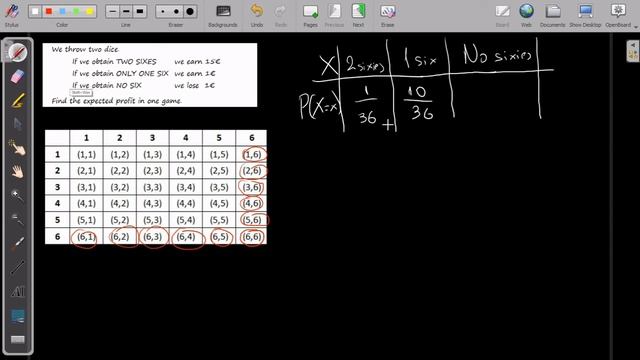Viewport: 640px width, 360px height.
Task: Select the Highlighter tool
Action: (x=18, y=101)
